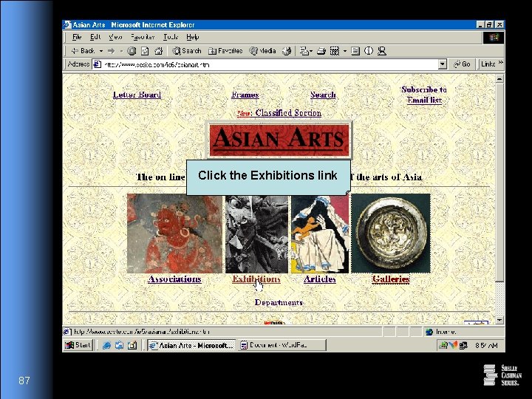
Task: Open the Mail button dropdown arrow
Action: pyautogui.click(x=311, y=51)
